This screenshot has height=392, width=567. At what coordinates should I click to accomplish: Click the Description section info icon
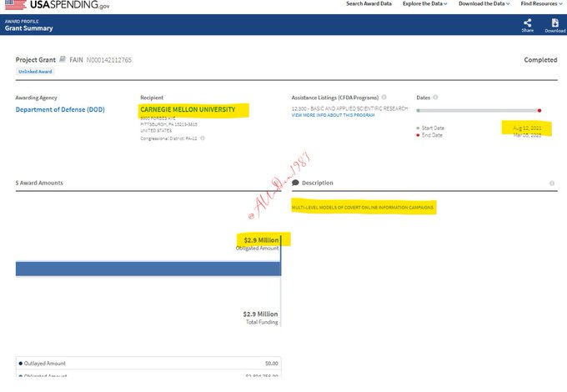[552, 183]
